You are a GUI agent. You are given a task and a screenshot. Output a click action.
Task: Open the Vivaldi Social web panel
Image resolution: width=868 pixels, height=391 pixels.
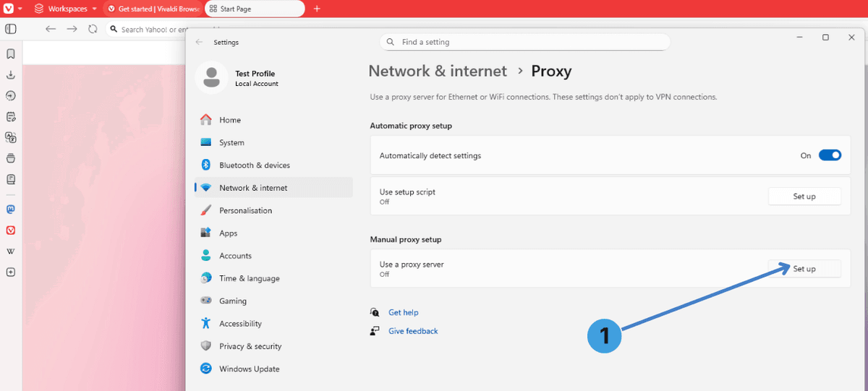tap(11, 230)
